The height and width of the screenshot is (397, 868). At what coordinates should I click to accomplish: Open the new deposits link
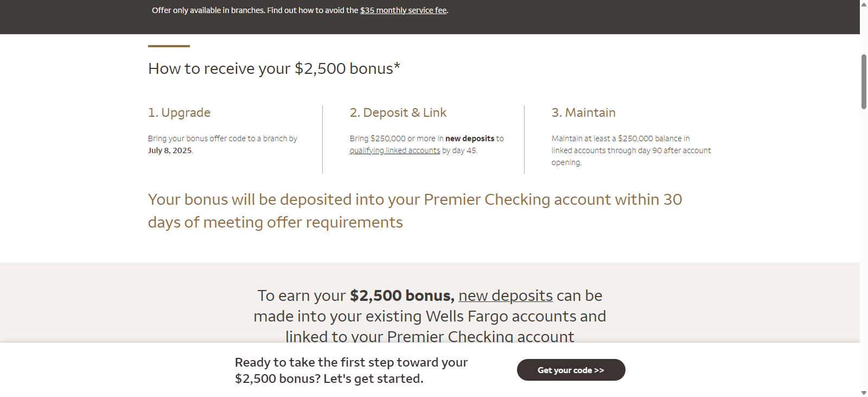pyautogui.click(x=505, y=295)
